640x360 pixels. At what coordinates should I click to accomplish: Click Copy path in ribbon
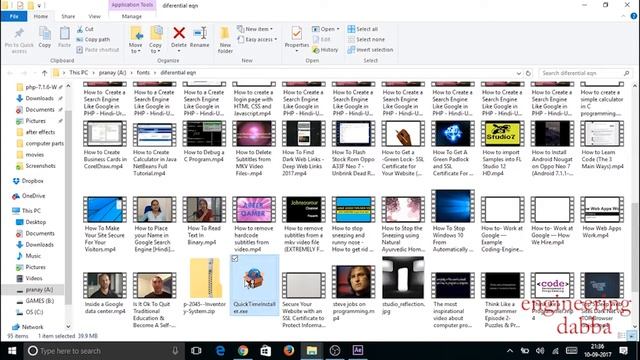point(93,40)
